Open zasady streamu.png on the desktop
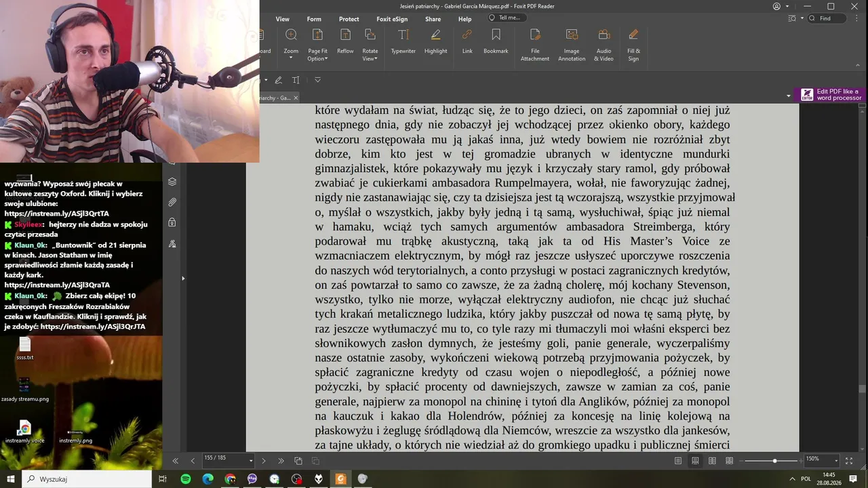868x488 pixels. 25,390
